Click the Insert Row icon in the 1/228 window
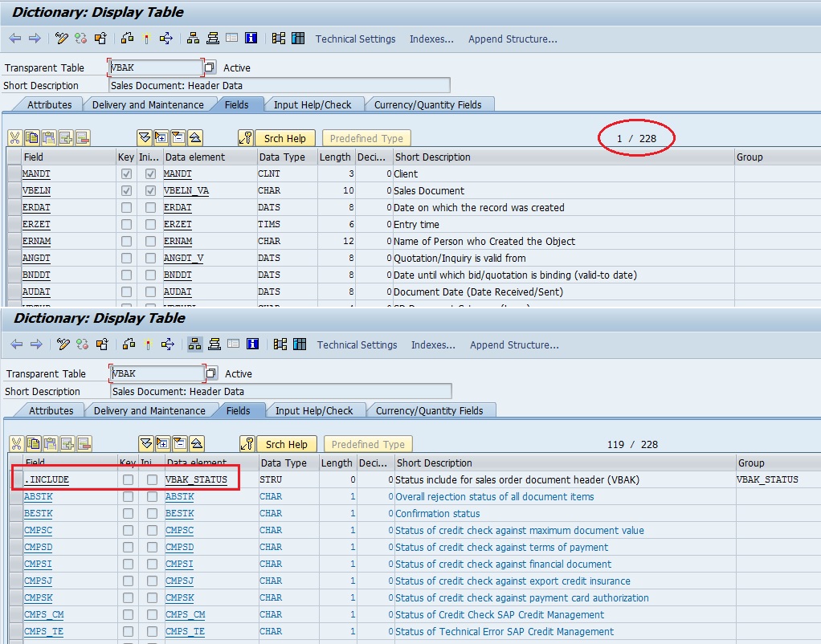The image size is (821, 644). pos(65,138)
